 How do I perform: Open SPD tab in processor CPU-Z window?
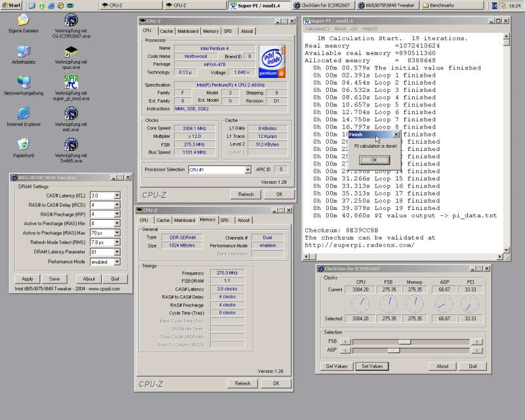pos(228,31)
